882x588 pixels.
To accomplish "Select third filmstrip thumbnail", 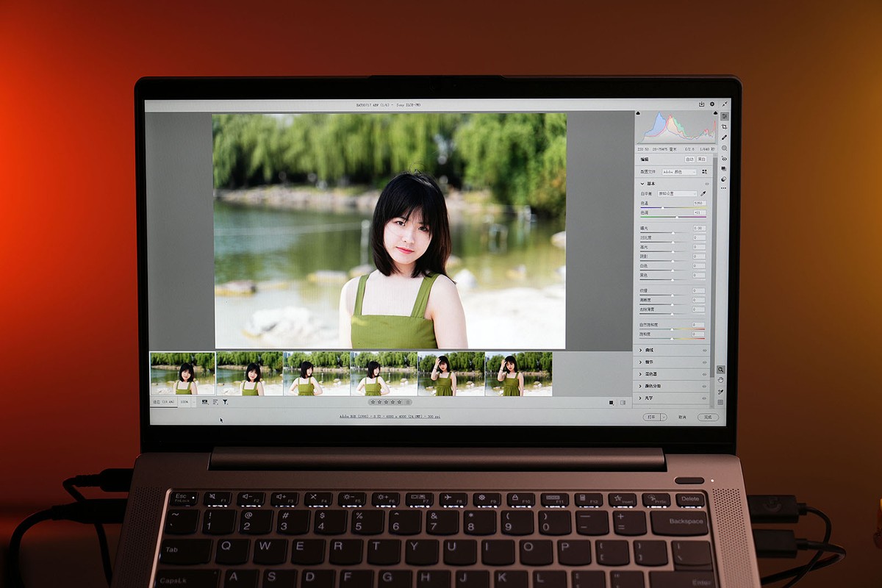I will coord(317,373).
